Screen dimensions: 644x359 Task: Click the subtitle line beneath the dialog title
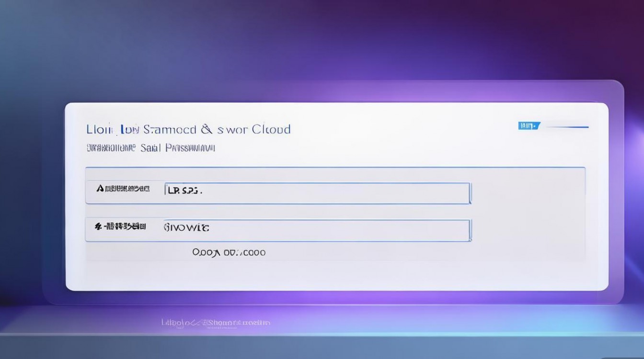click(150, 148)
